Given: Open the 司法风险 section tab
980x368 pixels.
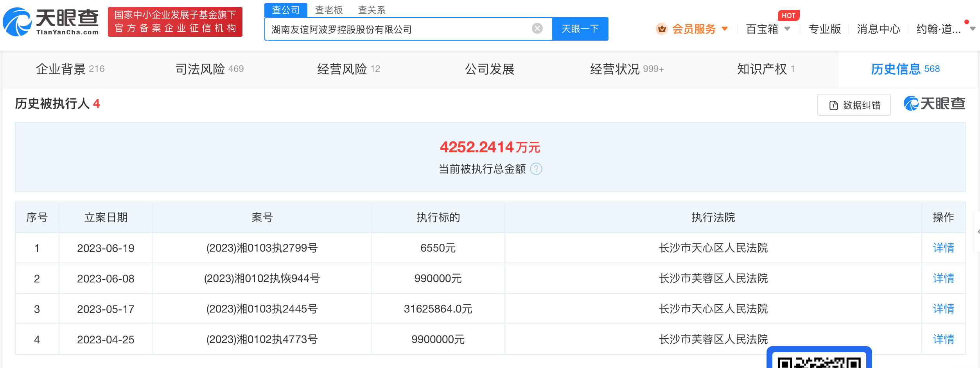Looking at the screenshot, I should (x=209, y=69).
